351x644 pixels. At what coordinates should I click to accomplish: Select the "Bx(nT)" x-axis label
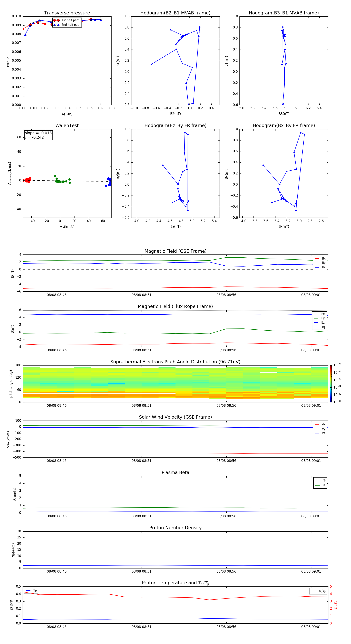(284, 227)
